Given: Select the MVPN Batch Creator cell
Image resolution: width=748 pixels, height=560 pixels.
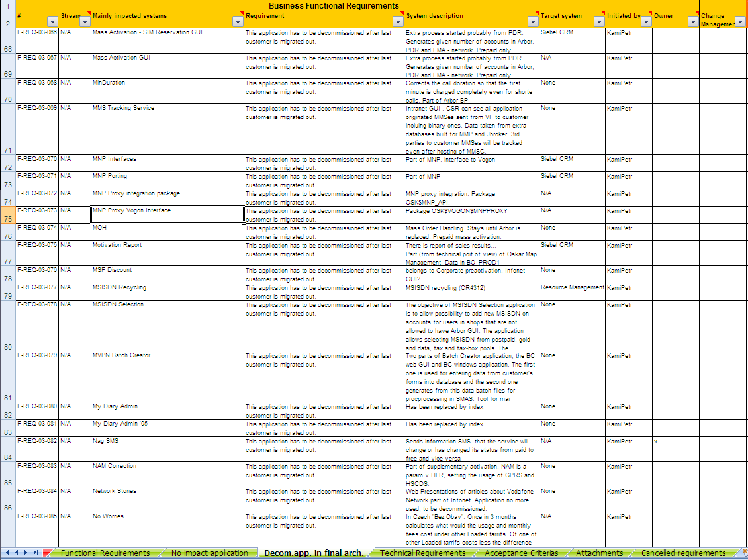Looking at the screenshot, I should (167, 377).
